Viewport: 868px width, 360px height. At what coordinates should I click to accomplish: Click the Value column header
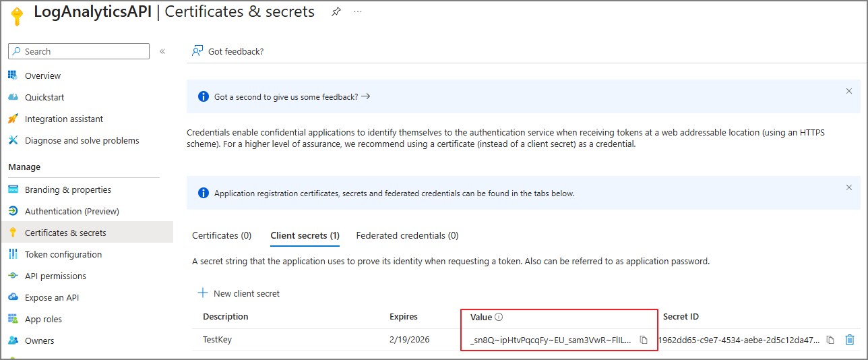point(481,316)
